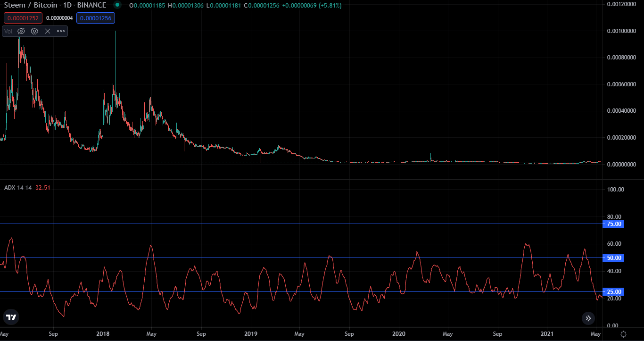The height and width of the screenshot is (341, 644).
Task: Select the 50.00 horizontal line label
Action: pos(614,258)
